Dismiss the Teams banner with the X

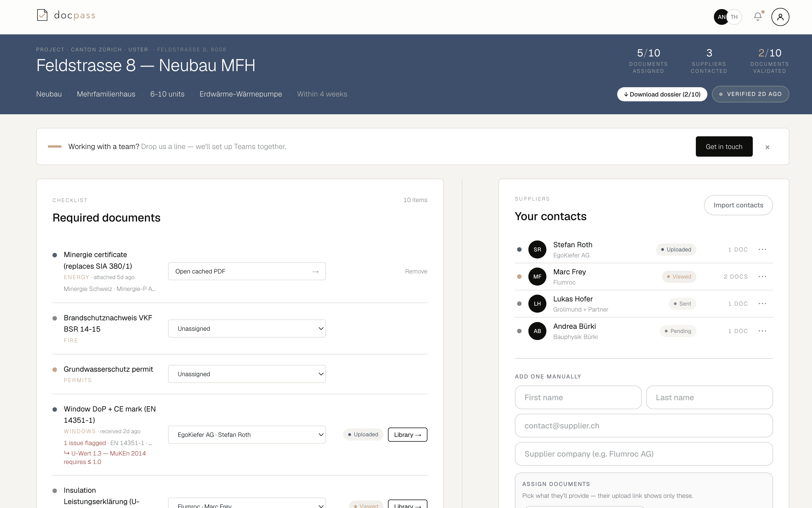click(767, 147)
